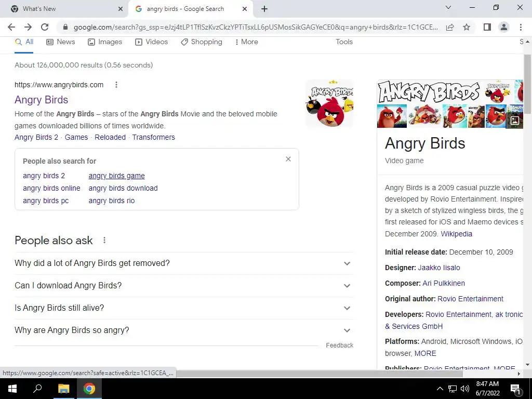Open the Reloaded sitelink
Screen dimensions: 532x399
click(110, 137)
